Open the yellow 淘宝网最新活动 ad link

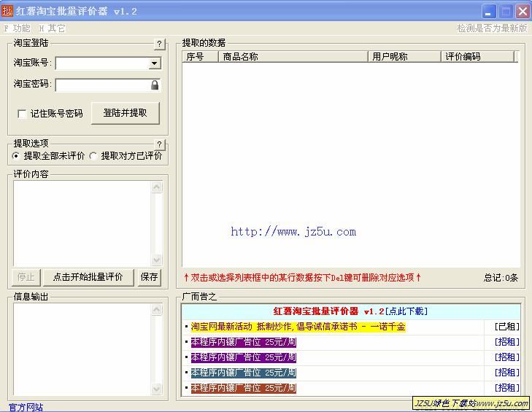tap(298, 327)
